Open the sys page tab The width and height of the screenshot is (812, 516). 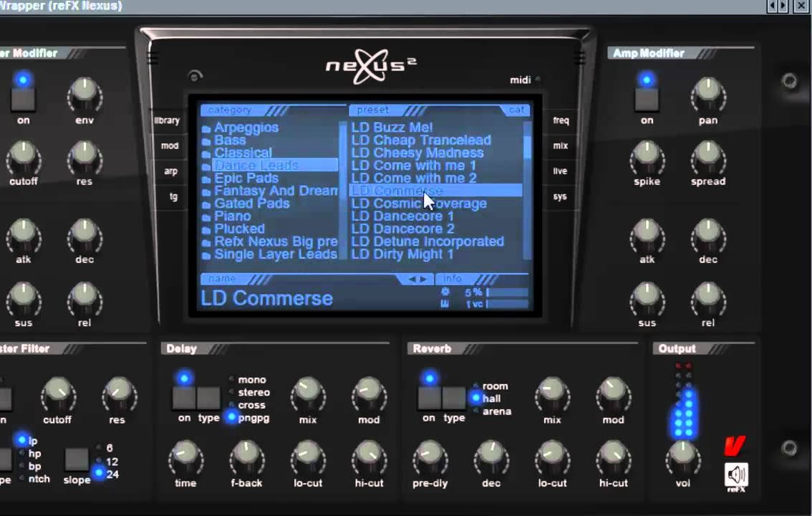(560, 197)
